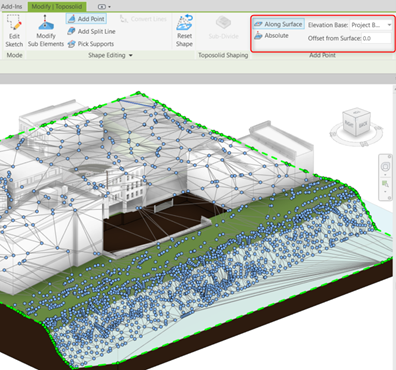Open the Elevation Base dropdown
396x370 pixels.
pos(371,25)
